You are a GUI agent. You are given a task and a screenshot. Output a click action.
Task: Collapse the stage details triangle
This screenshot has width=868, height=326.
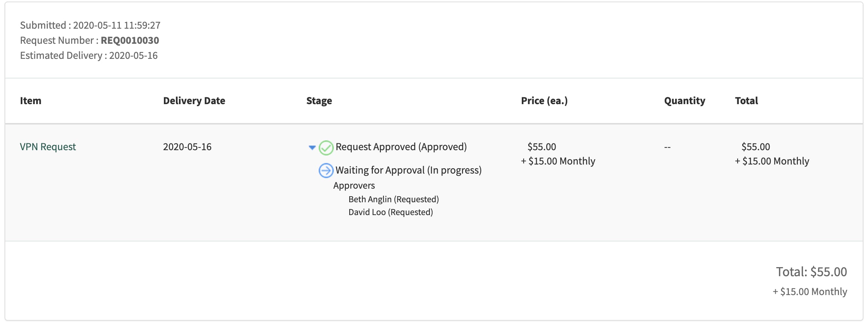[x=312, y=148]
